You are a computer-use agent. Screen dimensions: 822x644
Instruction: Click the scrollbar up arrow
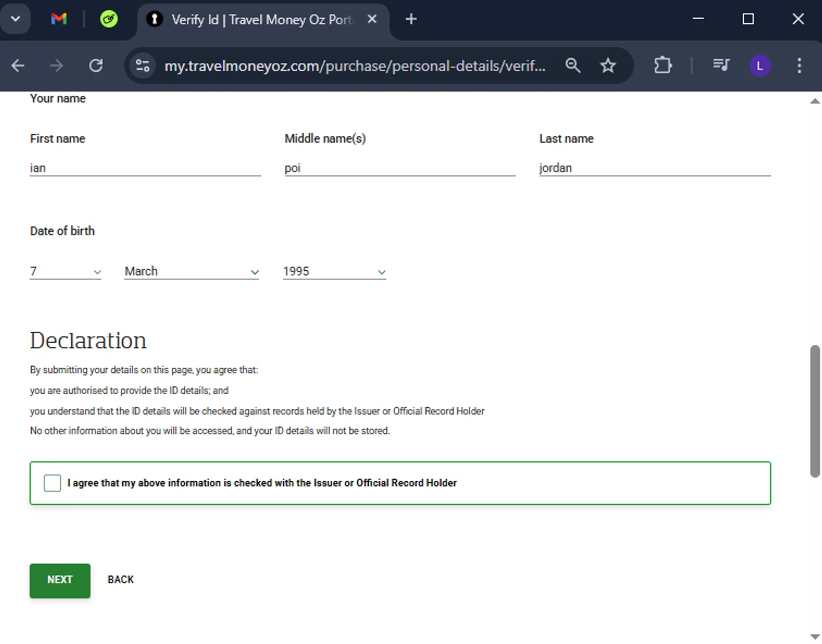point(815,101)
